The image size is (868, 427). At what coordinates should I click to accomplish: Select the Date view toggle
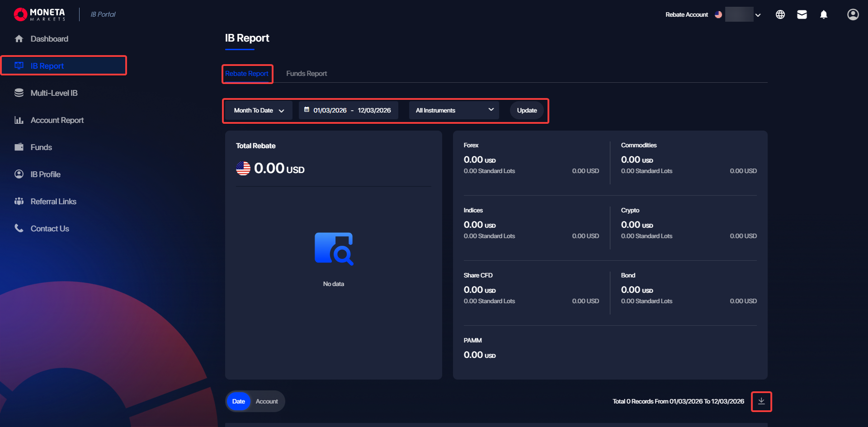pos(239,401)
